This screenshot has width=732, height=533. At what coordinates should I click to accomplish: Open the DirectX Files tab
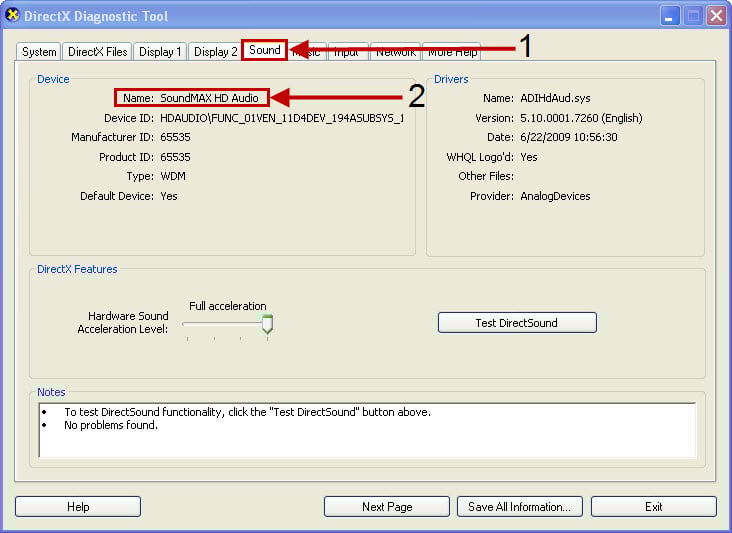point(98,52)
